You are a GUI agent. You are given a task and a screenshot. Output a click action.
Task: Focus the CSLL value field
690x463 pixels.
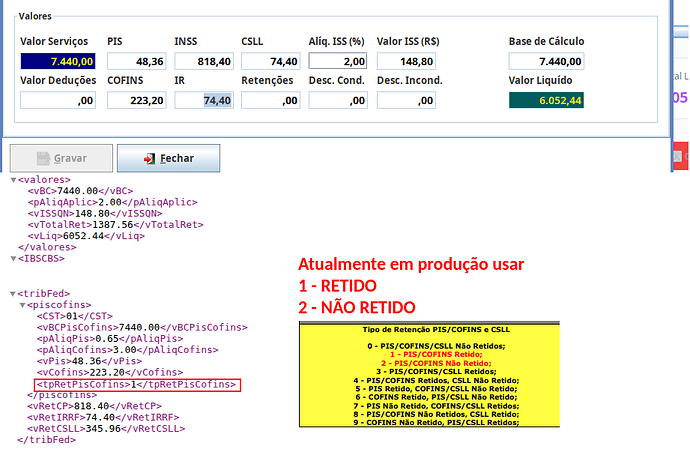coord(271,61)
